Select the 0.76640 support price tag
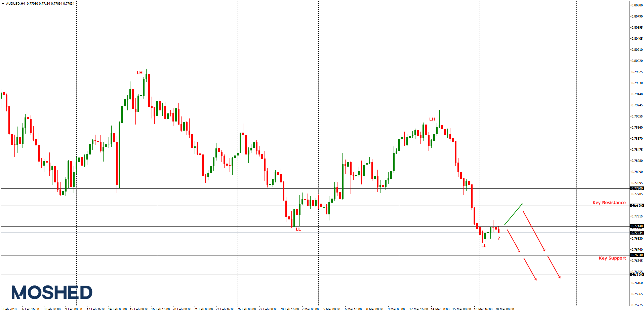644x313 pixels. pos(637,254)
